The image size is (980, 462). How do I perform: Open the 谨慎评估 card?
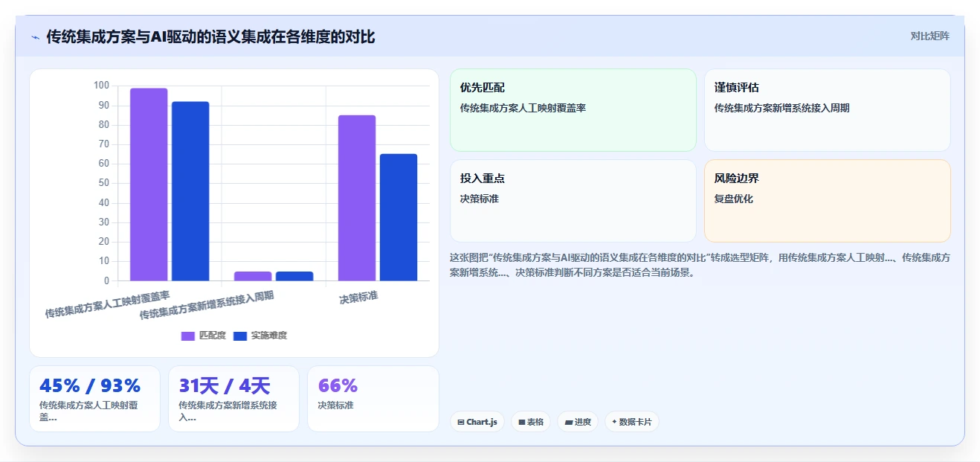[828, 110]
